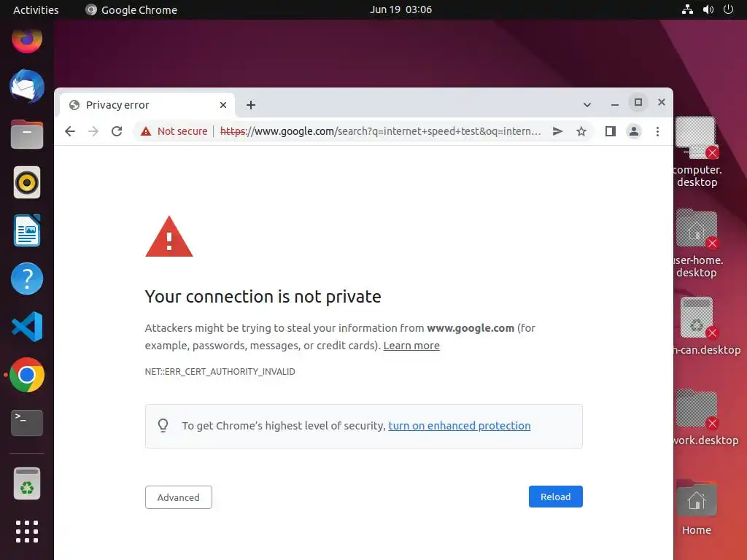This screenshot has width=747, height=560.
Task: Click the blue Reload button
Action: coord(555,497)
